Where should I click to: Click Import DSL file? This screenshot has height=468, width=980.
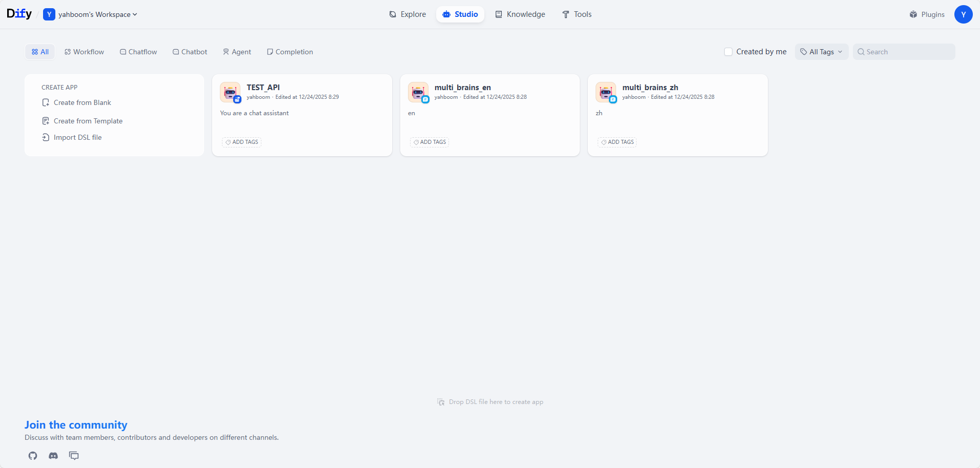(x=72, y=137)
